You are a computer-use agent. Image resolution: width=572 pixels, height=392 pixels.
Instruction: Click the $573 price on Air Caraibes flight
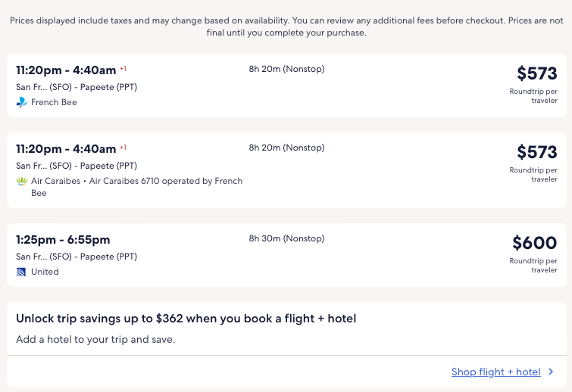(536, 152)
